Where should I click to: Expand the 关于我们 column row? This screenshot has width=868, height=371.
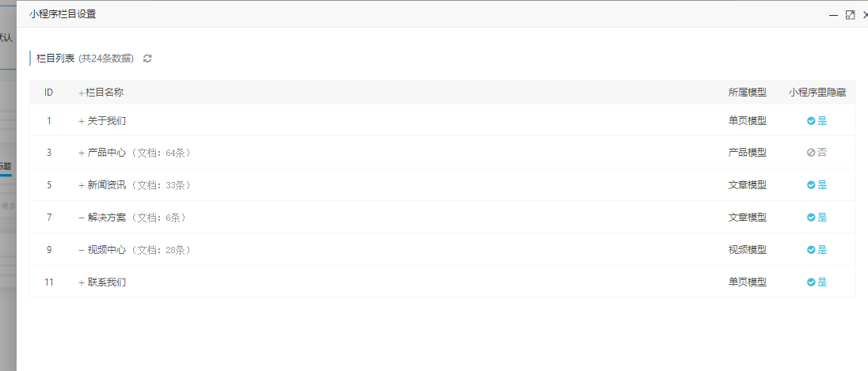point(82,121)
